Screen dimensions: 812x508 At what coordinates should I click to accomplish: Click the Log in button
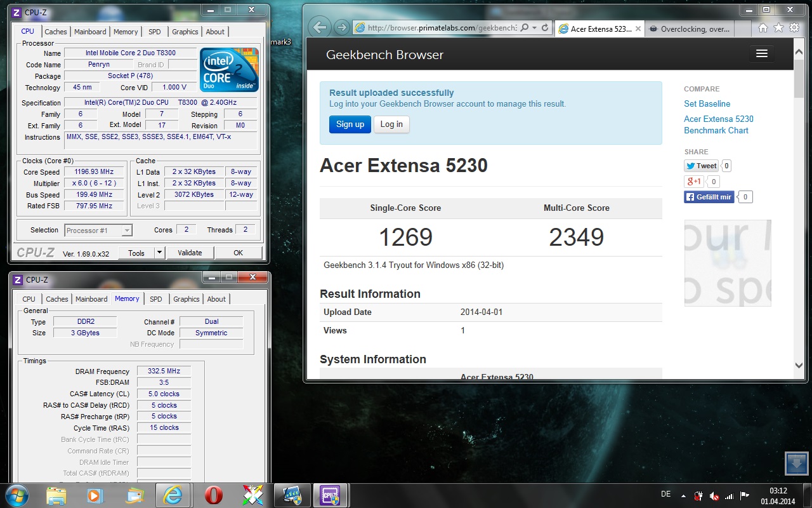point(391,124)
